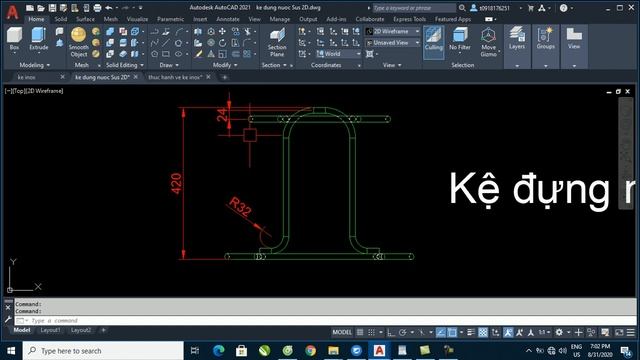Toggle Object snap tracking in status bar

tap(441, 333)
